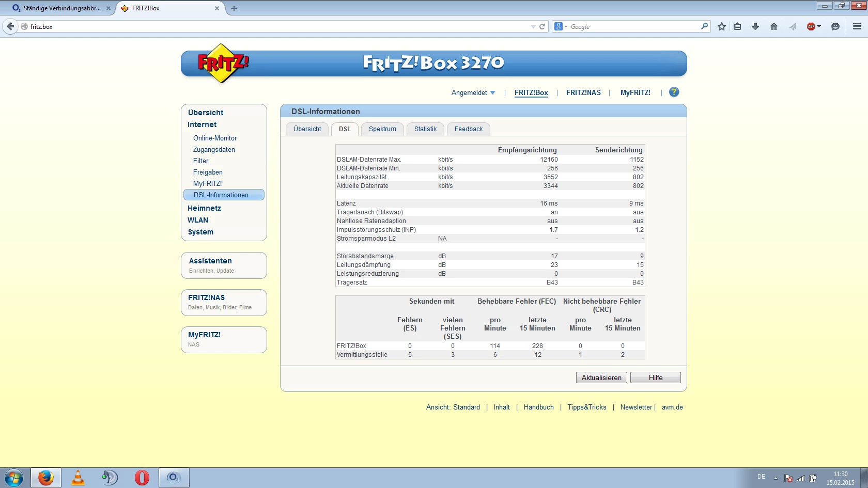Open the Firefox hamburger menu

[x=857, y=26]
